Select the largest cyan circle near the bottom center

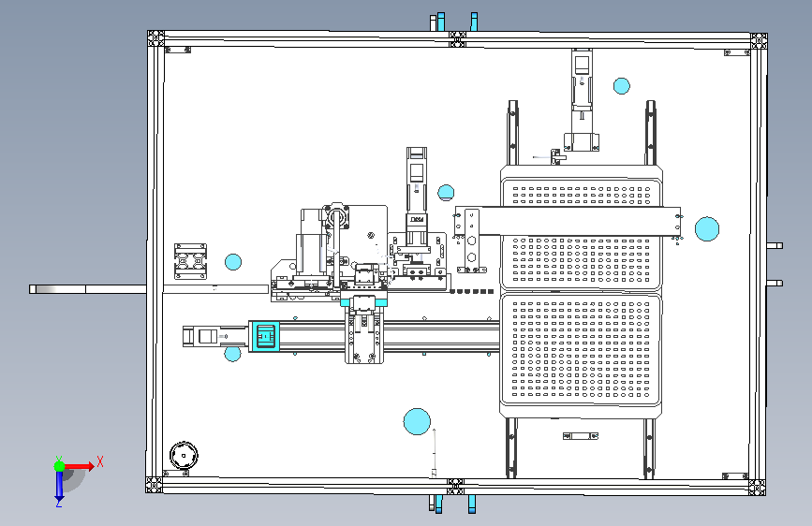[x=417, y=421]
